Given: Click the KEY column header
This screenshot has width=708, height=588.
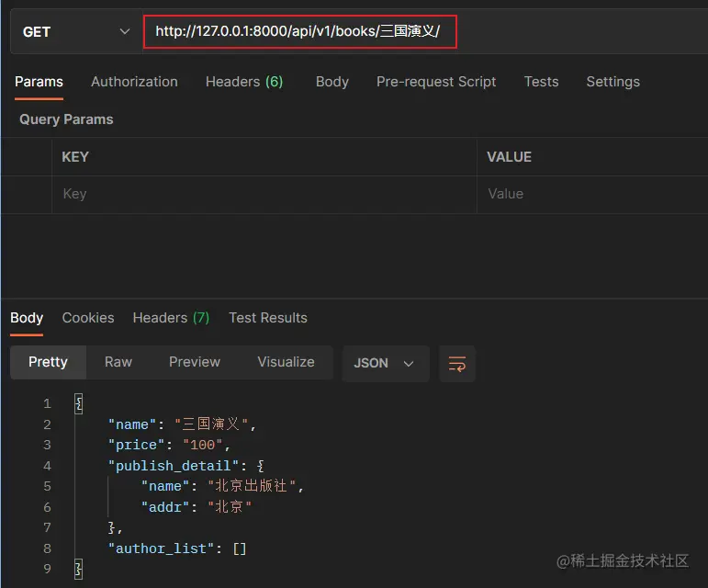Looking at the screenshot, I should 75,157.
